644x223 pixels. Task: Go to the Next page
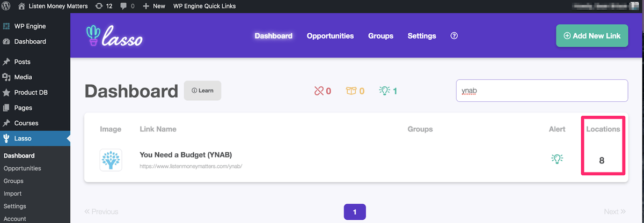[x=615, y=212]
